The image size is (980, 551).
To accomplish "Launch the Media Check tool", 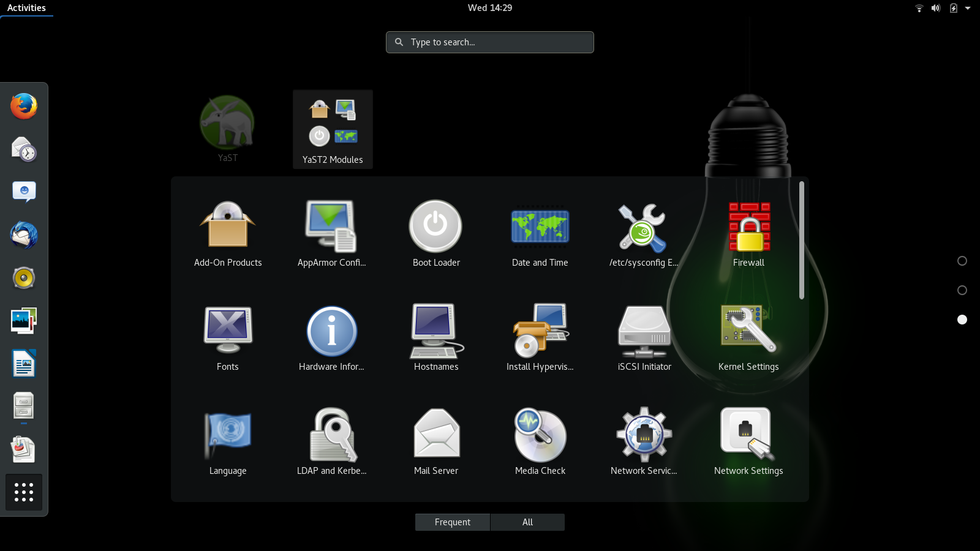I will coord(540,442).
